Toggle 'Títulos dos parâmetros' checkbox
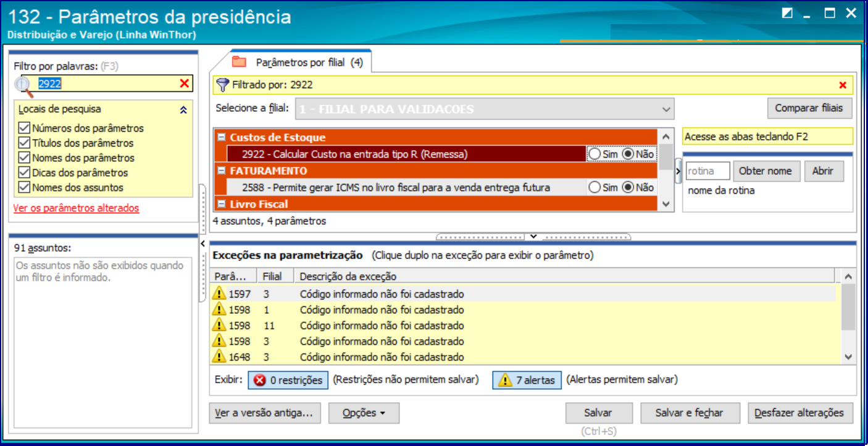The image size is (868, 446). point(24,143)
